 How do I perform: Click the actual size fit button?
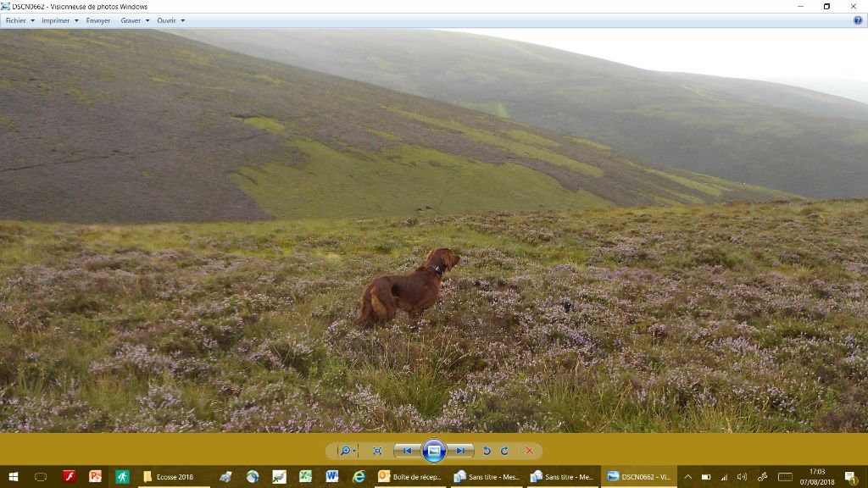click(x=377, y=451)
